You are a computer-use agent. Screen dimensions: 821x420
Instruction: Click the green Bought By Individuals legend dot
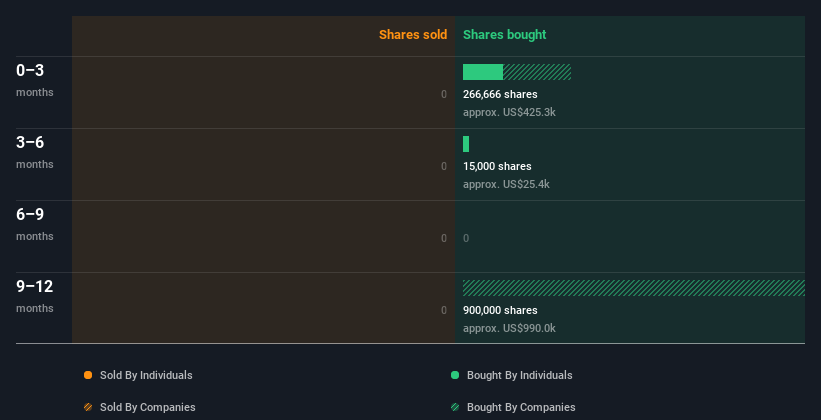[455, 375]
